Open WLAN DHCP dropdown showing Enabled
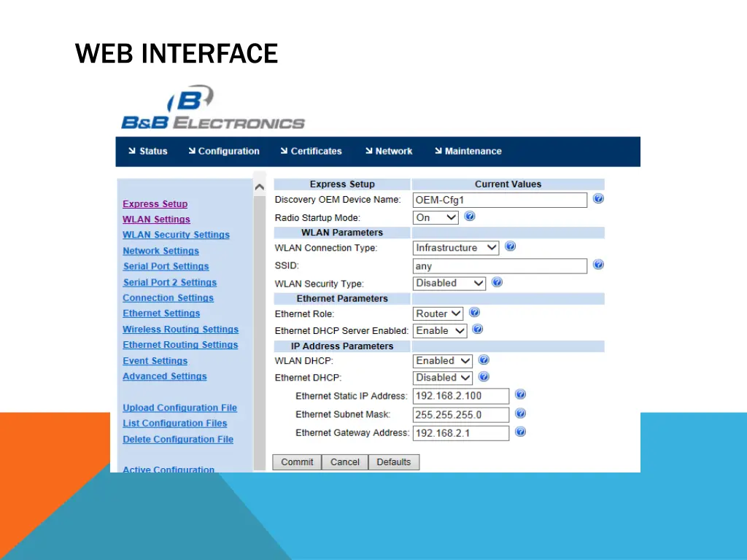Screen dimensions: 747x560 (443, 361)
